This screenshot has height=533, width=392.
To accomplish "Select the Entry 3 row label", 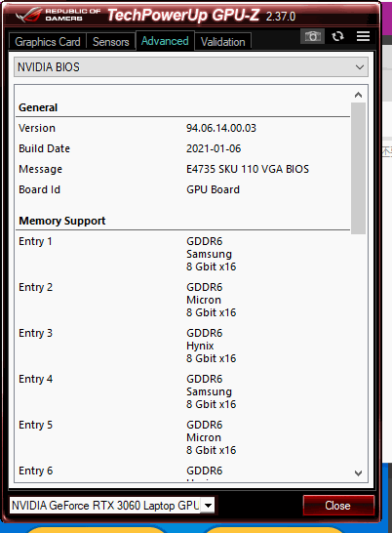I will 36,333.
